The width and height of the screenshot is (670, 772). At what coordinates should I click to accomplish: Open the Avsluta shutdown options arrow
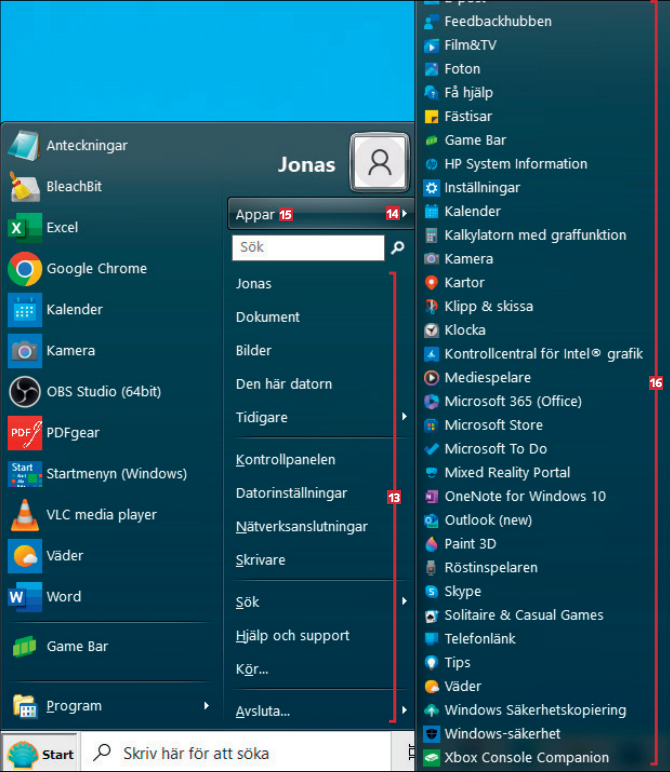404,711
